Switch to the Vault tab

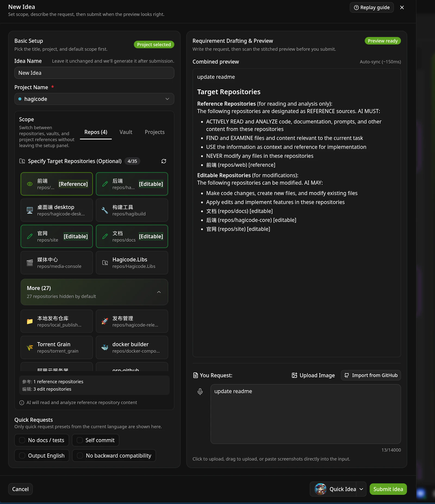coord(126,132)
